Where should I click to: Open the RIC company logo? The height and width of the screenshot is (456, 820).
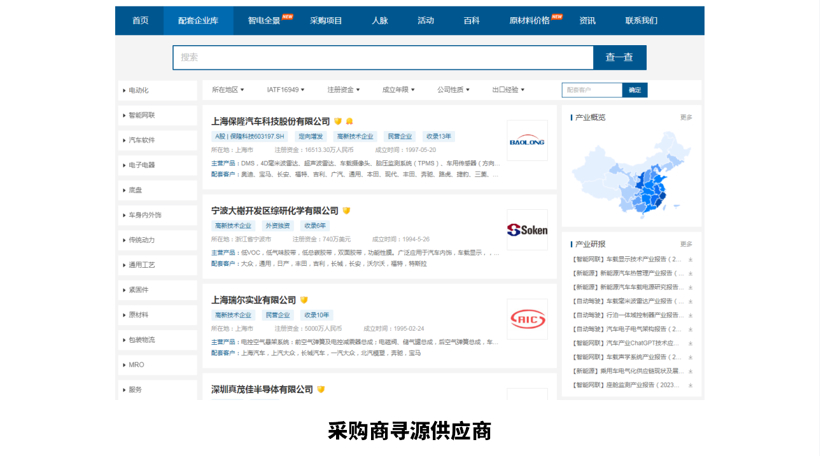[527, 319]
